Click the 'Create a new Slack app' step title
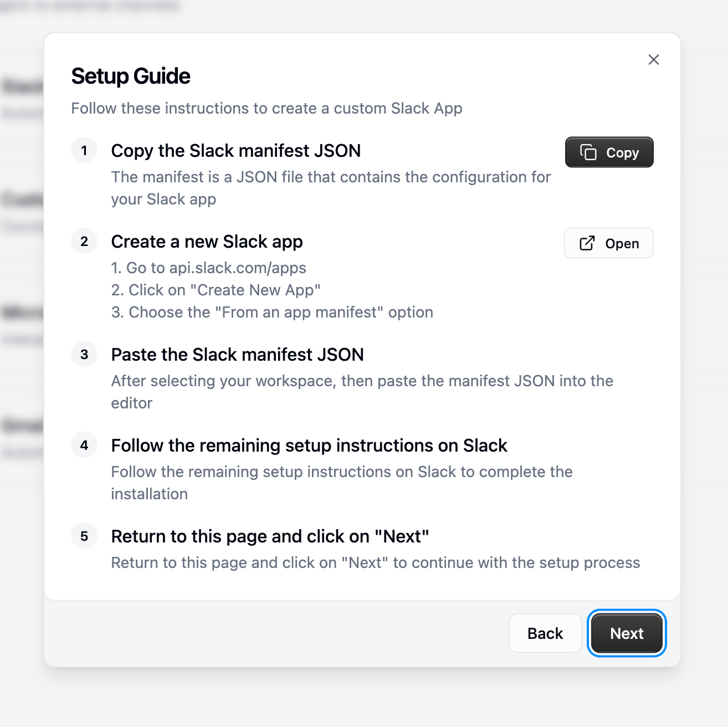This screenshot has height=727, width=728. [x=207, y=242]
